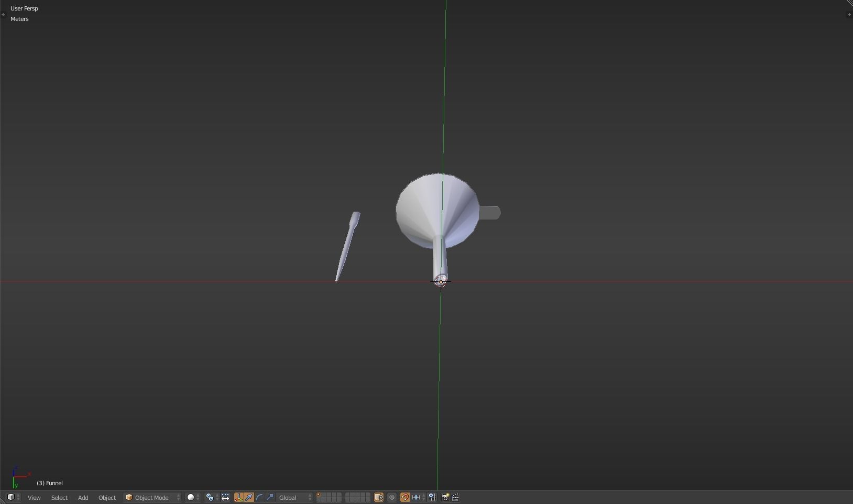Click the pipette object in viewport
The height and width of the screenshot is (504, 853).
coord(348,246)
